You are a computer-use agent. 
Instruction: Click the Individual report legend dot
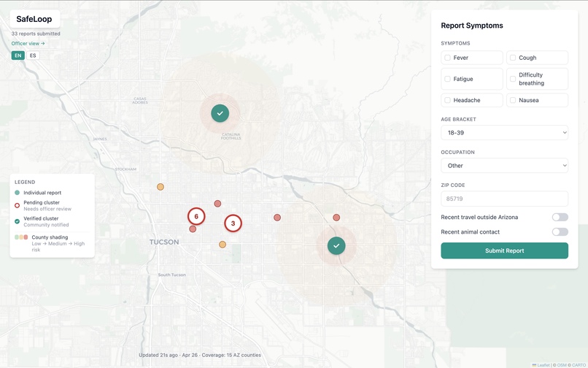[17, 193]
